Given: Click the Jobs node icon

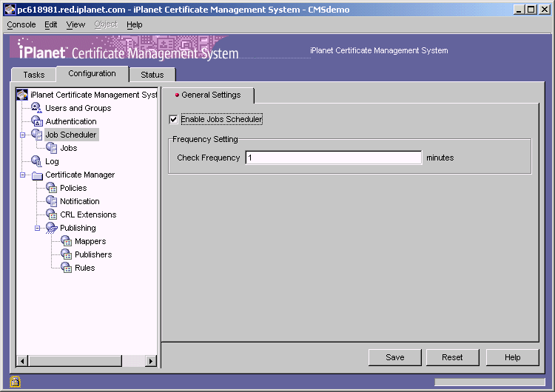Looking at the screenshot, I should click(52, 148).
